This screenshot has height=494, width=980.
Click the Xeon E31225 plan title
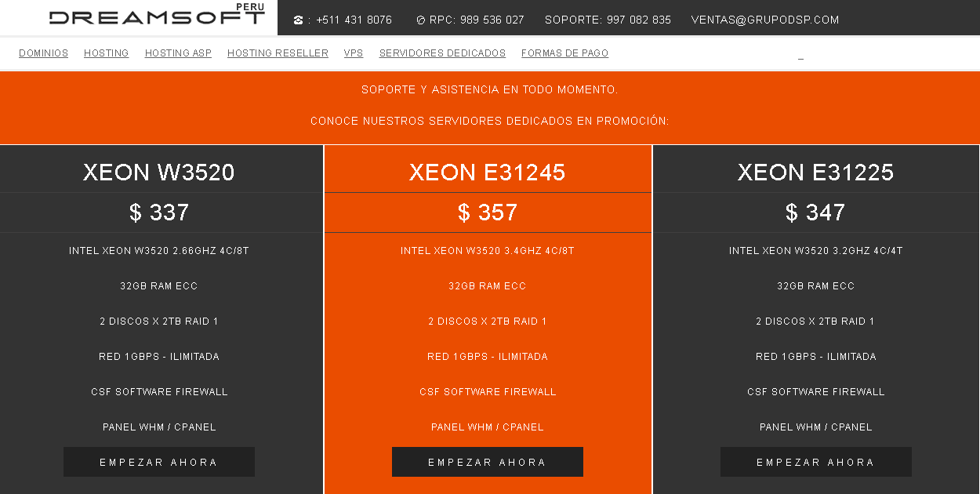coord(816,173)
